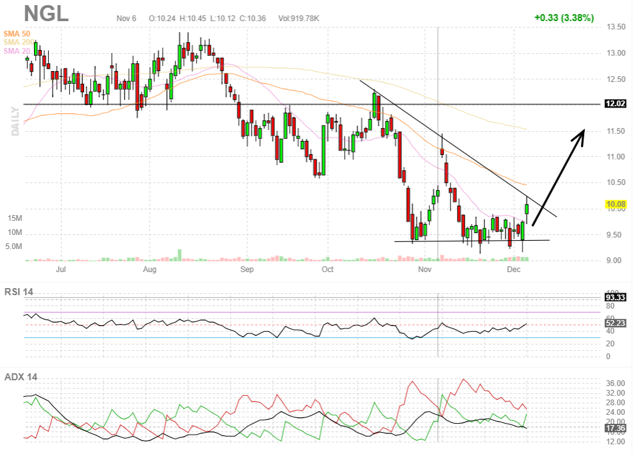Click the volume readout Vol:919.78K
The width and height of the screenshot is (640, 452).
point(299,18)
